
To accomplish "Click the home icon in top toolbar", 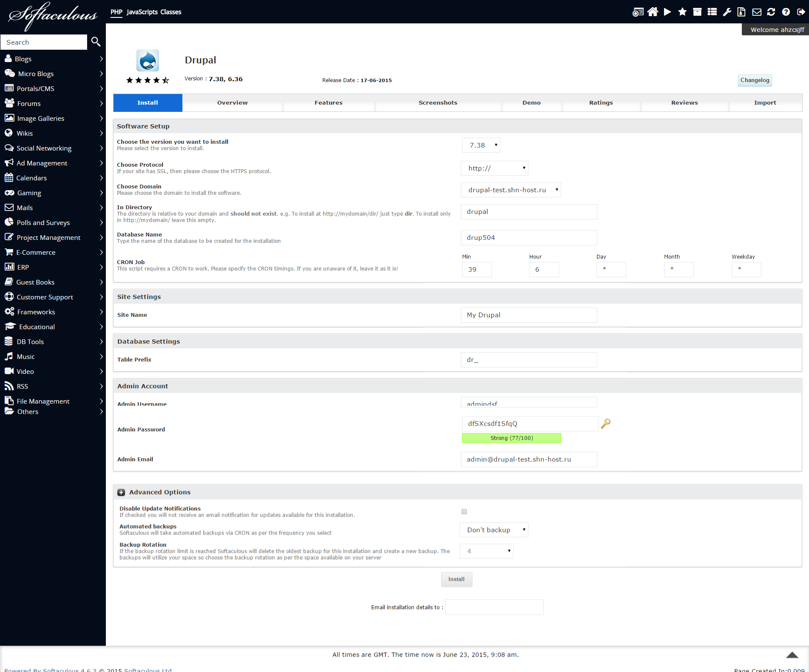I will 653,12.
